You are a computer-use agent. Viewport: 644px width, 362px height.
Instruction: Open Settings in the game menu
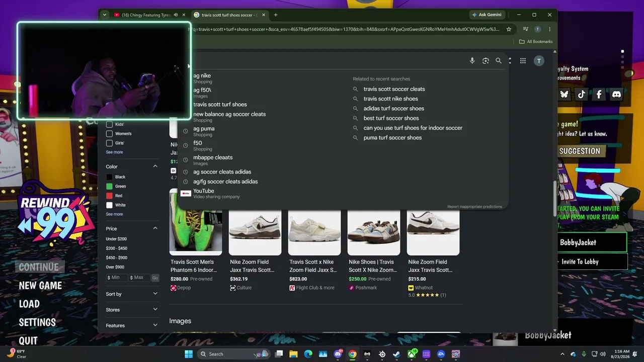pos(37,322)
